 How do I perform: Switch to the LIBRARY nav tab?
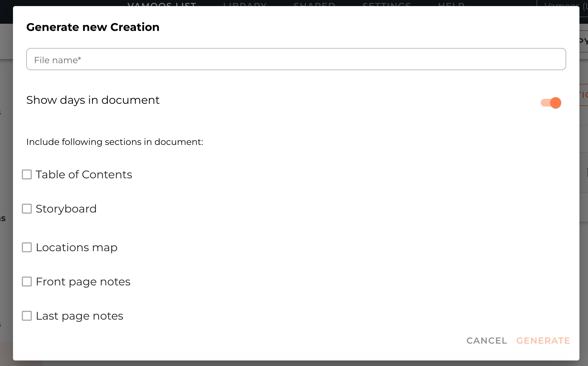coord(245,4)
